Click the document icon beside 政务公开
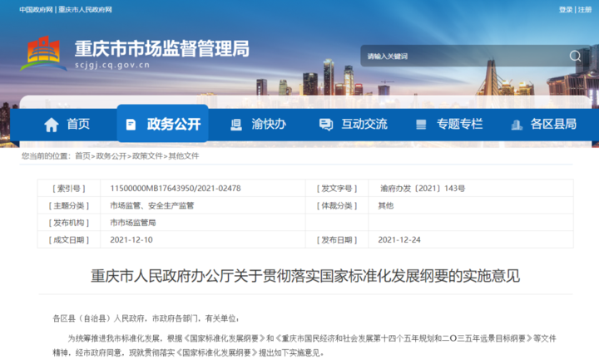 pyautogui.click(x=131, y=124)
